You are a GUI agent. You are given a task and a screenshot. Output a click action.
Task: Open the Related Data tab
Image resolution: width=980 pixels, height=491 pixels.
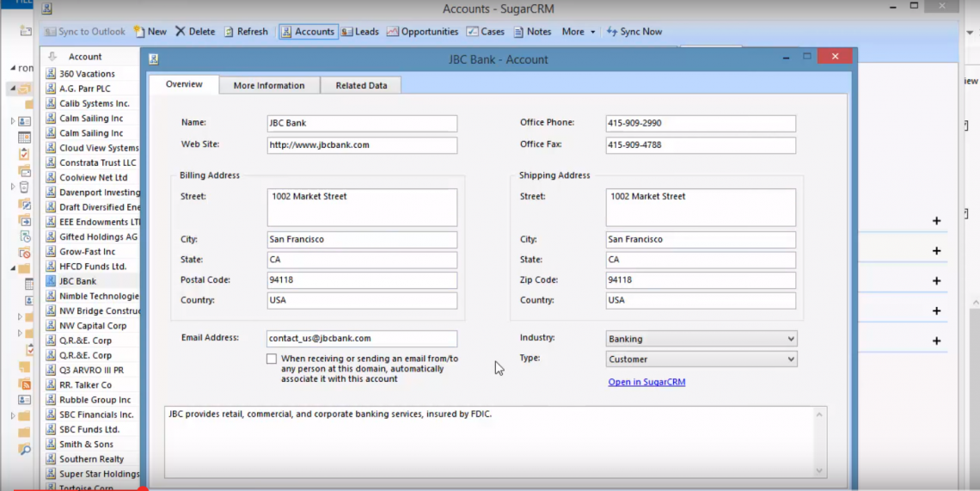(x=361, y=85)
